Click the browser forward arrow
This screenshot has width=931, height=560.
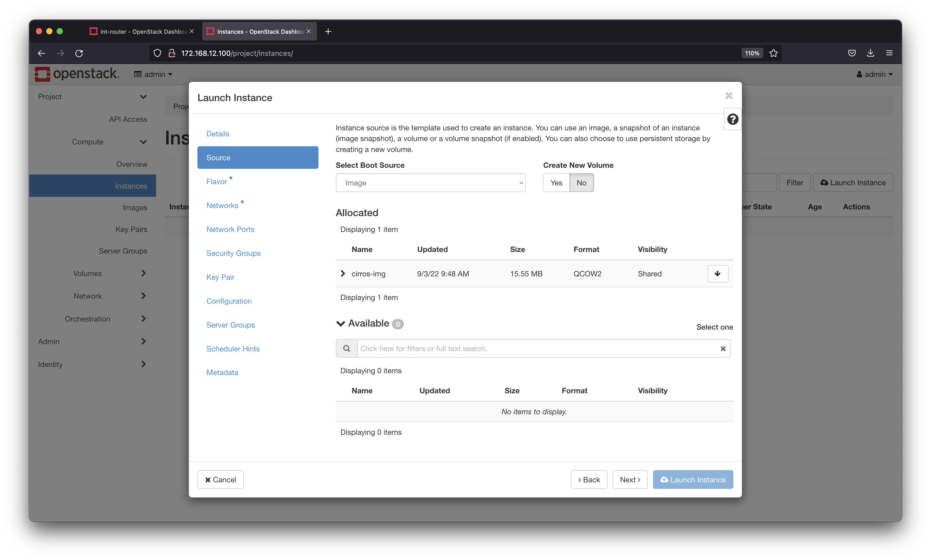click(x=60, y=53)
